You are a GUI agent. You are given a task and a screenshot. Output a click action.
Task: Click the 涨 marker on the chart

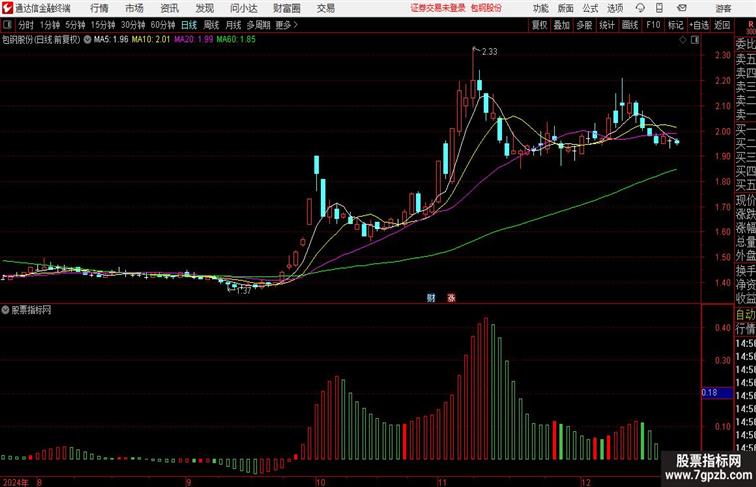pyautogui.click(x=451, y=298)
